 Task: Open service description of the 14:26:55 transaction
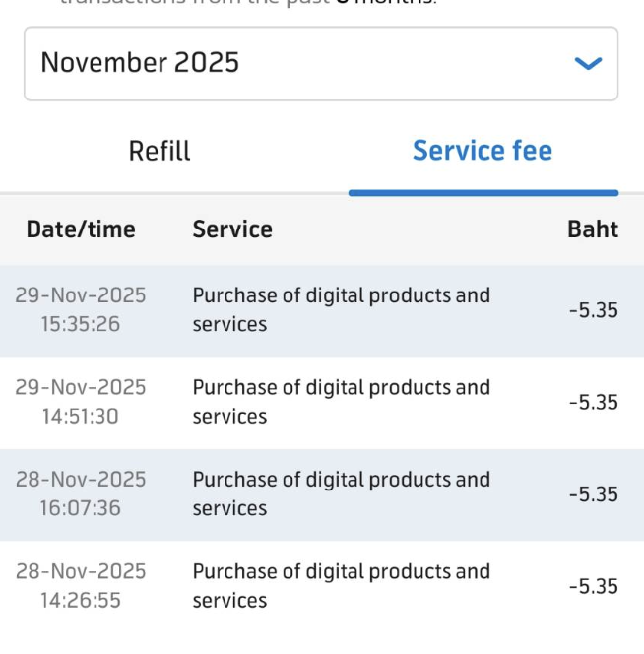[341, 586]
